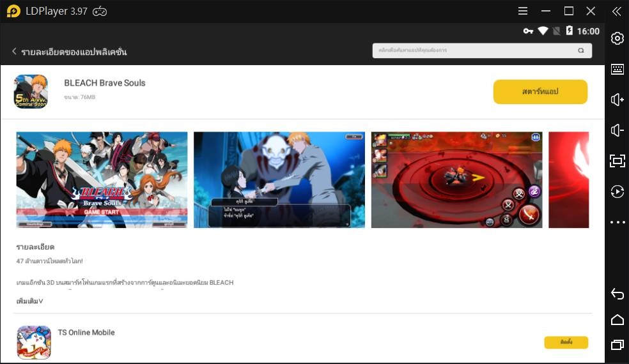The width and height of the screenshot is (629, 364).
Task: Open LDPlayer settings gear icon
Action: [x=617, y=38]
